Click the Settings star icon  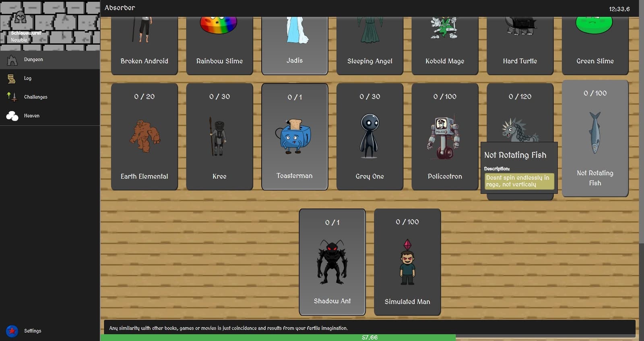point(12,331)
